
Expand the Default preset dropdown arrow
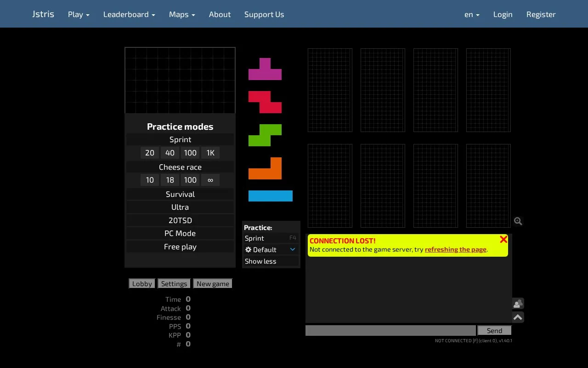[293, 249]
